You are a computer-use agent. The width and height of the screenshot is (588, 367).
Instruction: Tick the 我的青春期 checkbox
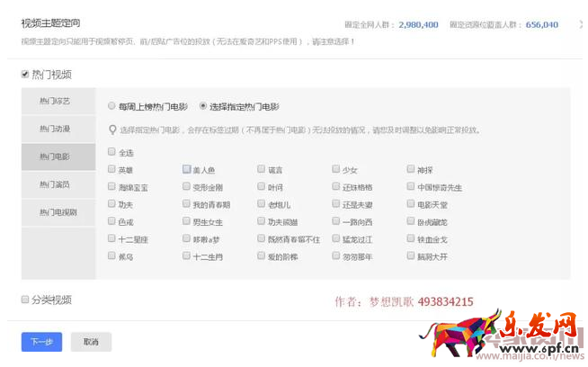click(186, 204)
